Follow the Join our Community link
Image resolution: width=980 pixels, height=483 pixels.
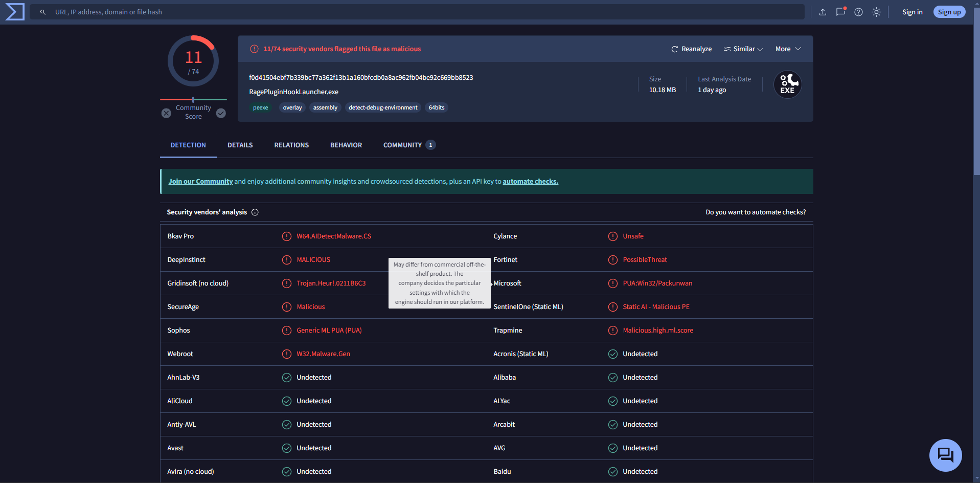coord(200,182)
